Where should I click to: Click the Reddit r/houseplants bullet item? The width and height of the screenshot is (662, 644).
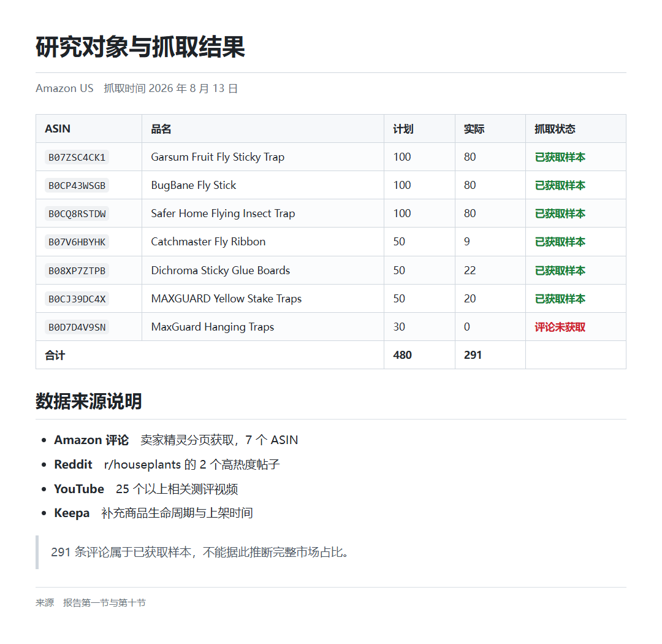point(167,464)
